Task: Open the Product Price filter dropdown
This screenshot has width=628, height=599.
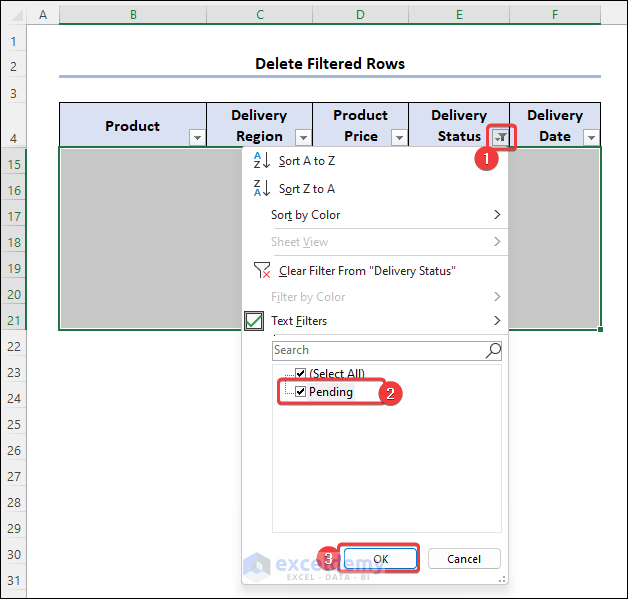Action: (x=399, y=138)
